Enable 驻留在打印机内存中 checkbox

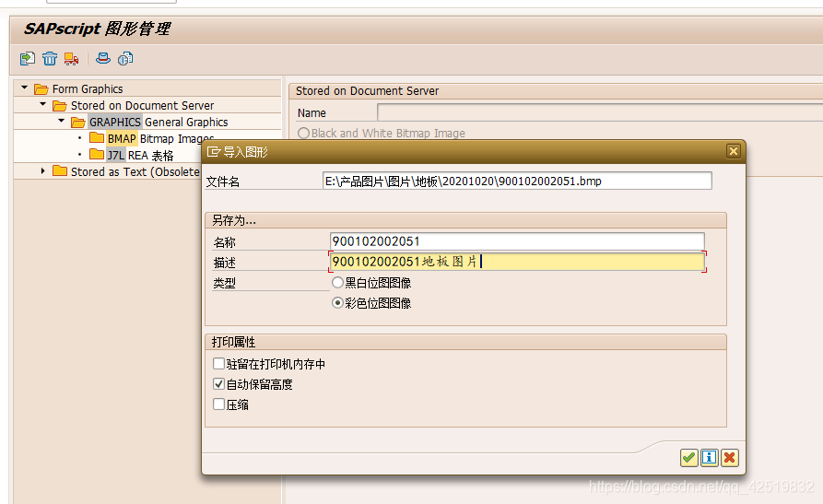[218, 363]
